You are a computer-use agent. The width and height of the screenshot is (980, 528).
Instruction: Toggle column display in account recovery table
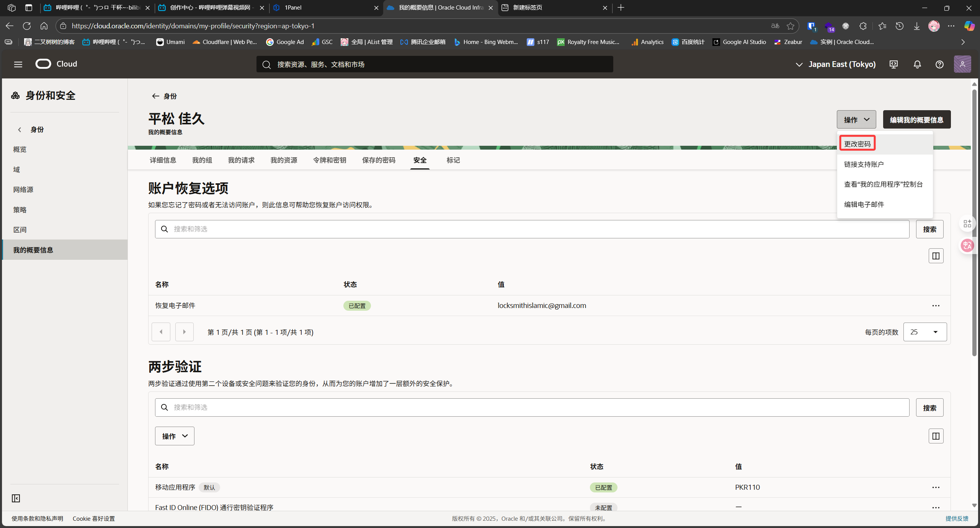(936, 256)
